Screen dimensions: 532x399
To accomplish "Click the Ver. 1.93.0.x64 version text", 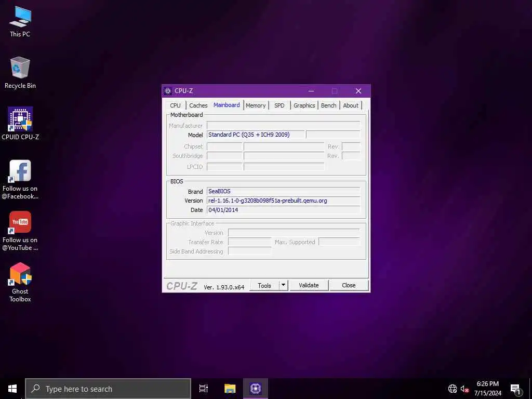I will 224,287.
